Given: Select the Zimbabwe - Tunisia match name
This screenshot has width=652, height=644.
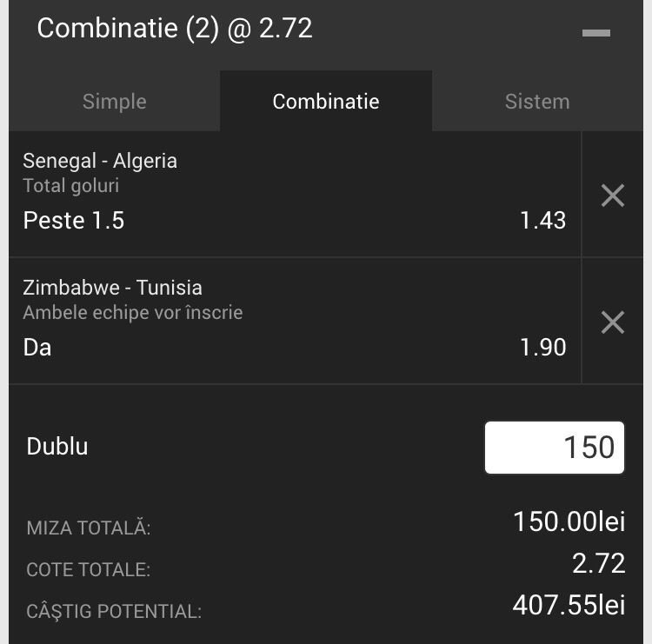Looking at the screenshot, I should (x=112, y=288).
